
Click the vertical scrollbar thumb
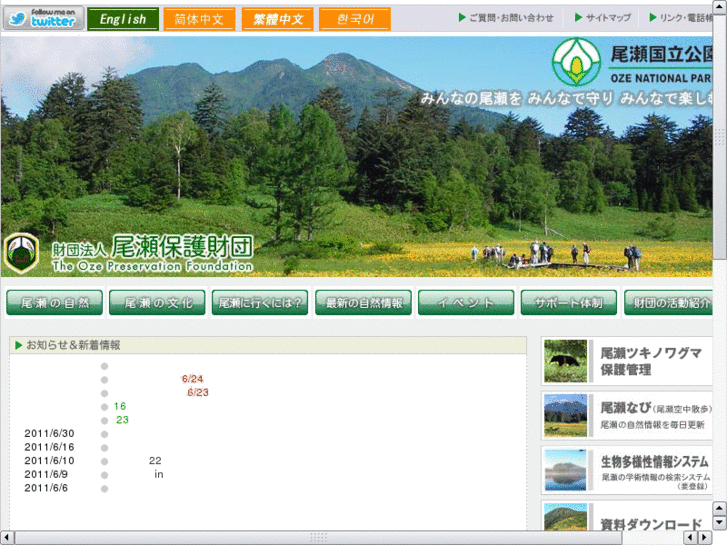click(x=720, y=137)
